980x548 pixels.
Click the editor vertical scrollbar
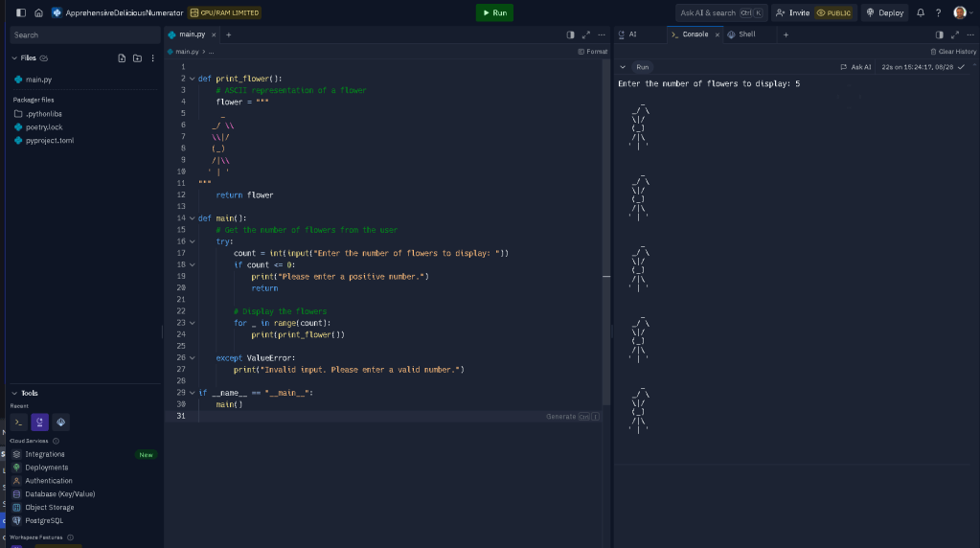click(606, 233)
